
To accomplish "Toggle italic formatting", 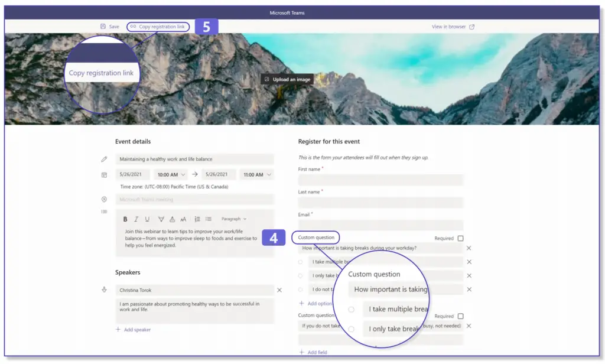I will coord(136,219).
